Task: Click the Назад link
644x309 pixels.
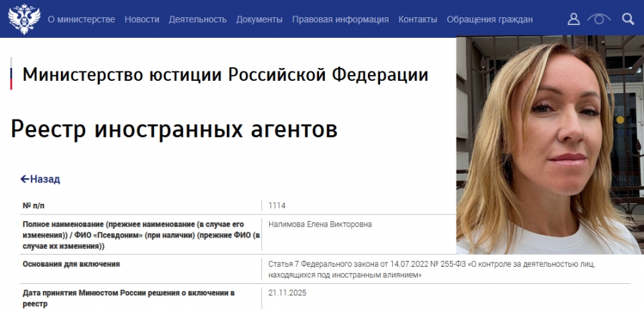Action: [x=44, y=180]
